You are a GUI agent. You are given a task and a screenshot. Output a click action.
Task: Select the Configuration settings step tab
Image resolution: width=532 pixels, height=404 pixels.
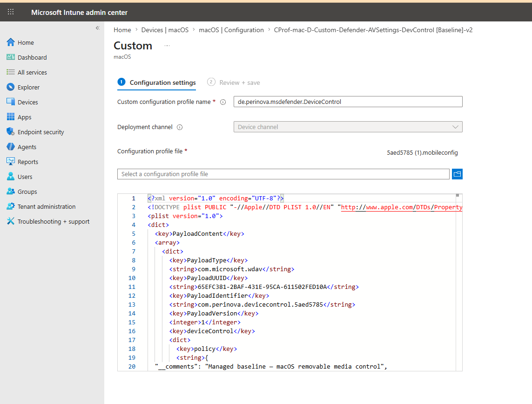(x=156, y=82)
